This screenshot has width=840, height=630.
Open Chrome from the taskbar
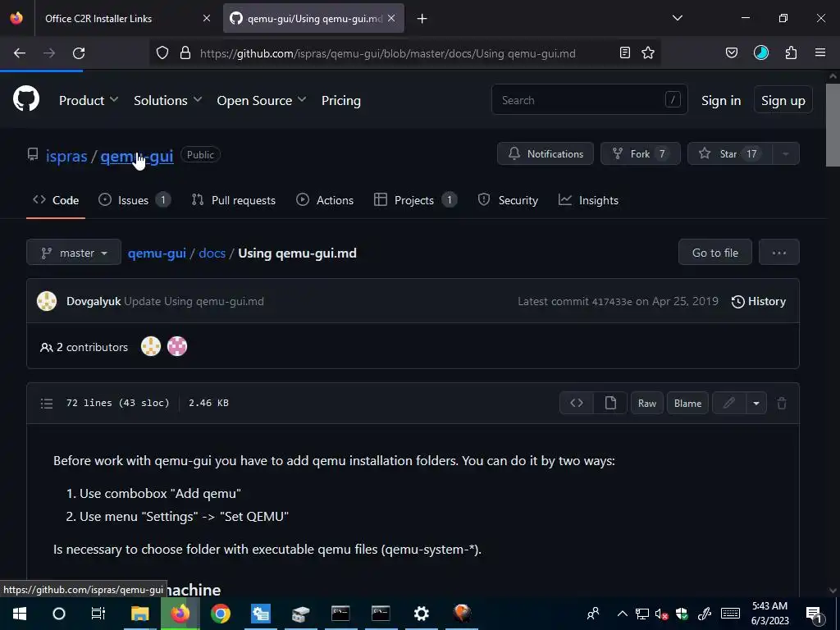tap(220, 614)
